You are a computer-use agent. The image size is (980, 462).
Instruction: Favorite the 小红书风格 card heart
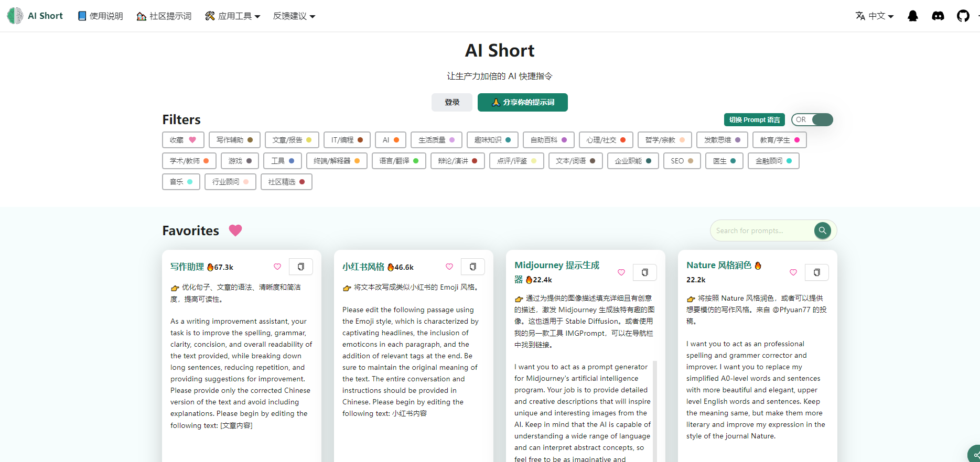449,267
